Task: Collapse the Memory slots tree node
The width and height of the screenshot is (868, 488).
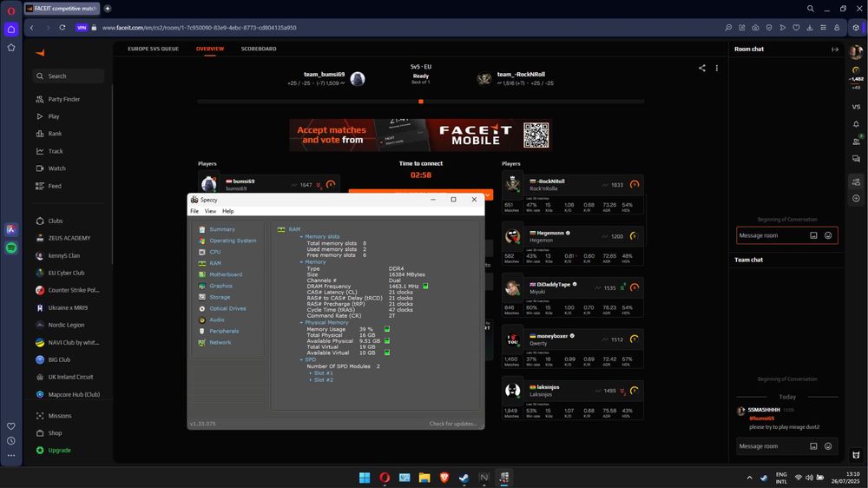Action: click(302, 236)
